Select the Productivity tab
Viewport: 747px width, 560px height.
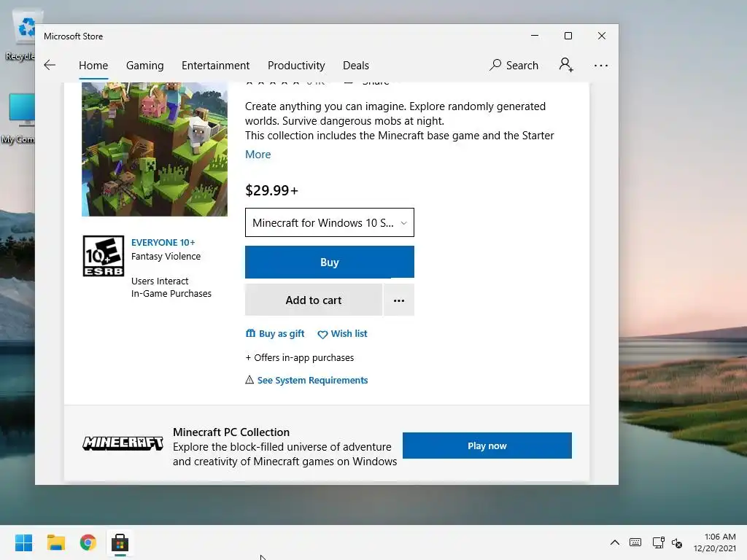coord(296,65)
